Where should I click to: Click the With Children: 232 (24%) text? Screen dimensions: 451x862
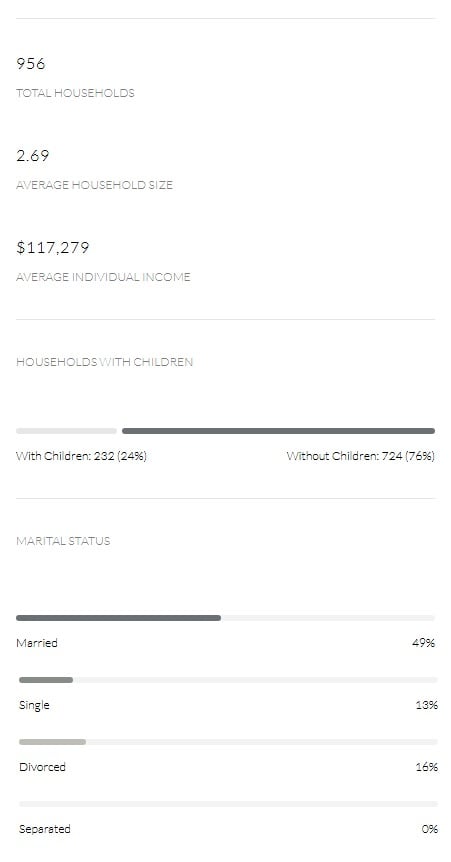pos(81,456)
